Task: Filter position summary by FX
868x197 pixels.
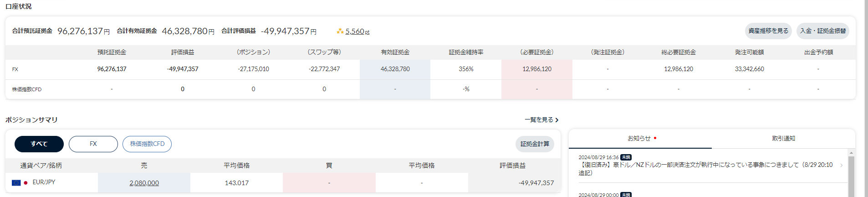Action: click(93, 144)
